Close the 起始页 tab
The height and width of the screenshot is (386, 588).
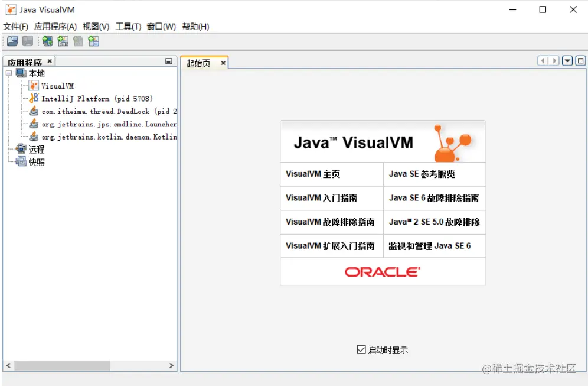223,63
